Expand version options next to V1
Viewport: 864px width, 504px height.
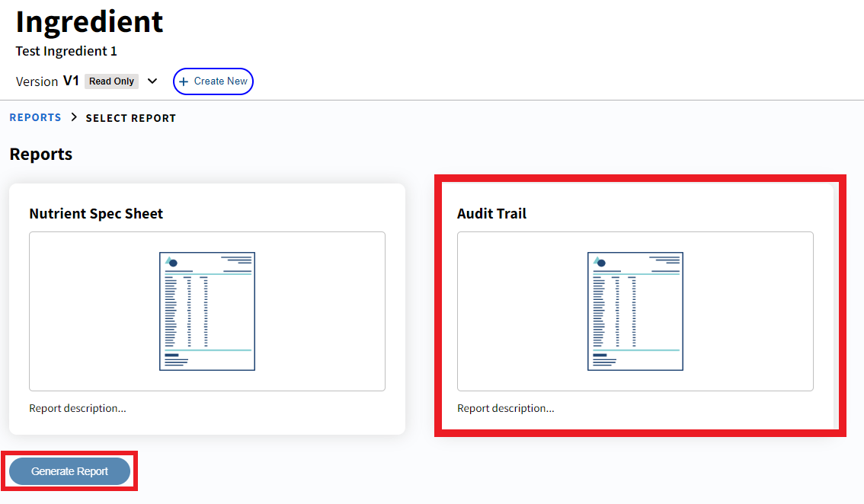click(152, 81)
